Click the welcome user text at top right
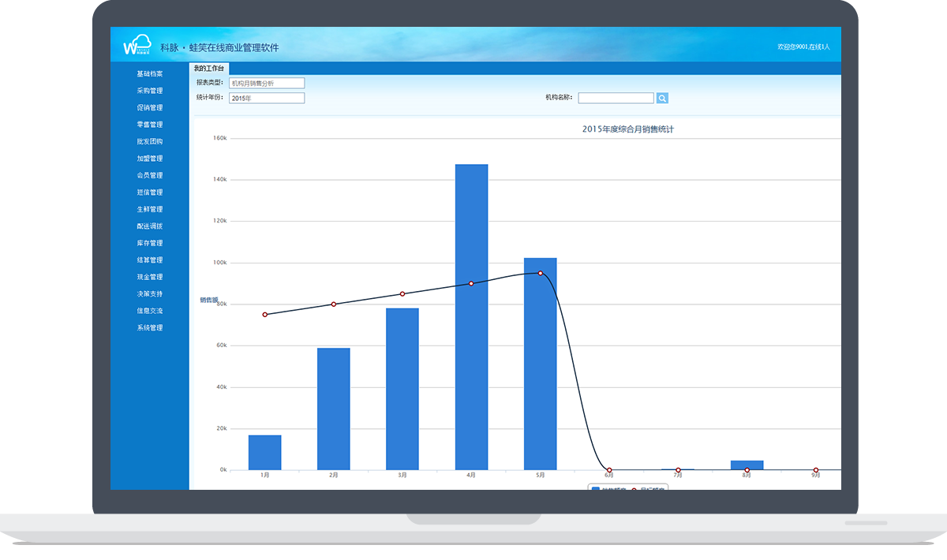Screen dimensions: 947x560 pos(803,47)
